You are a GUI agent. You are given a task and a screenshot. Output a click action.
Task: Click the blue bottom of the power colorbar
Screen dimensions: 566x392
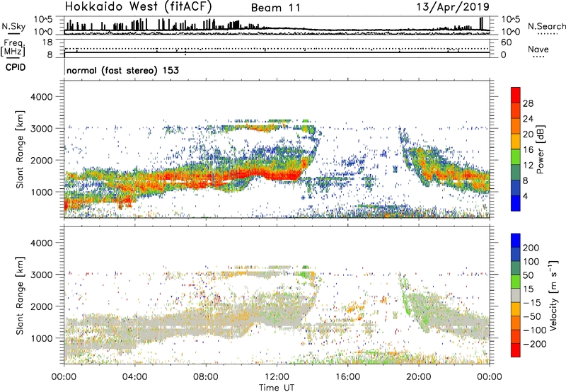pos(516,204)
